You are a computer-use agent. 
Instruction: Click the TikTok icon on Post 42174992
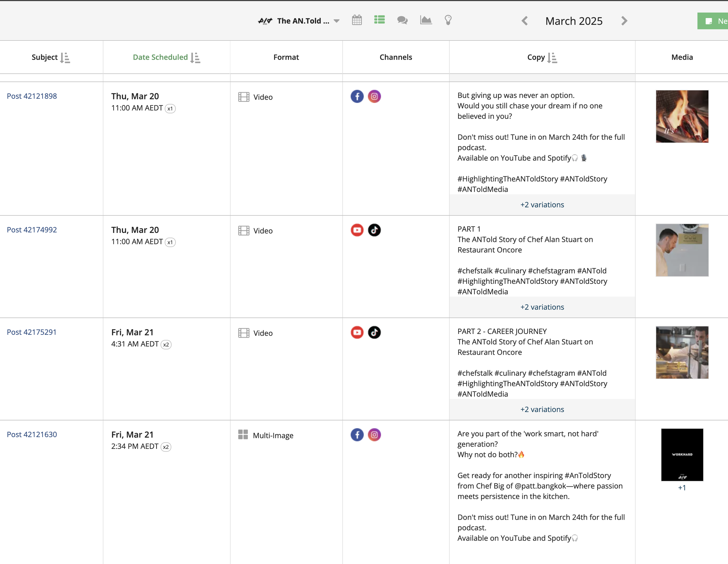374,230
